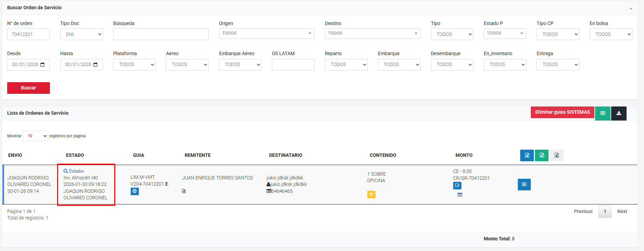The image size is (644, 251).
Task: Collapse the Buscar Orden de Servicio panel
Action: [x=631, y=8]
